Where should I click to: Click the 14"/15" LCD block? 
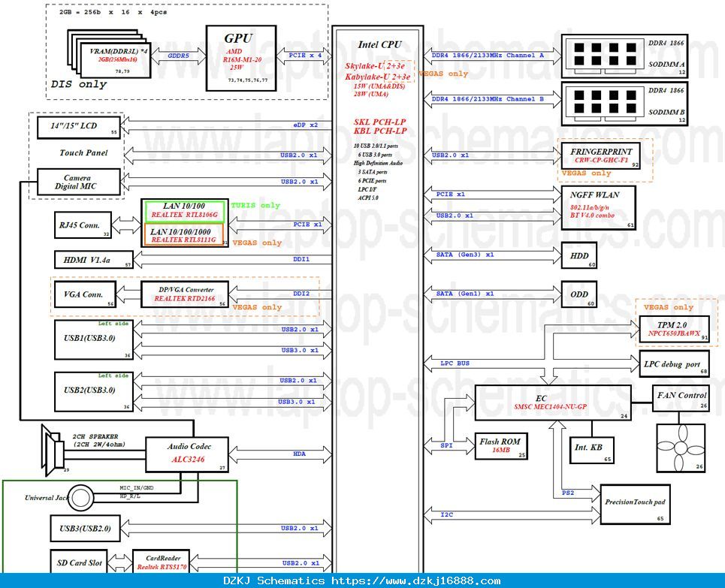pyautogui.click(x=79, y=127)
